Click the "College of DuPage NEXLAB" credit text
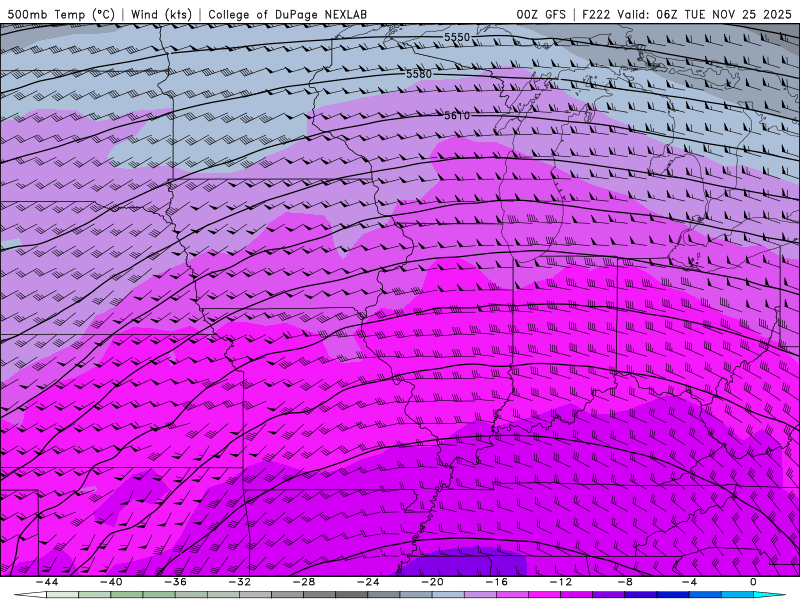This screenshot has height=600, width=800. coord(287,14)
